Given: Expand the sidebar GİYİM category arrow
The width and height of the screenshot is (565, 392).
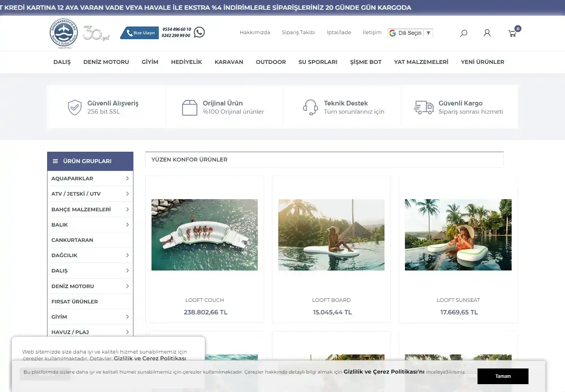Looking at the screenshot, I should [127, 317].
